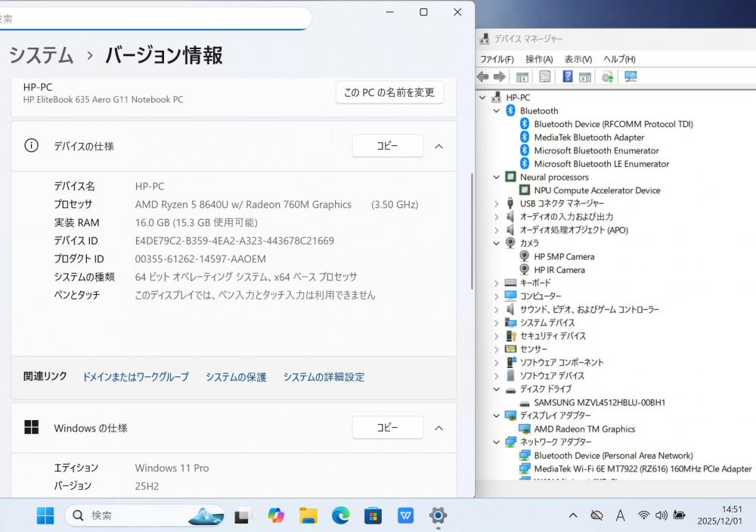
Task: Collapse the デバイスの仕様 section chevron
Action: click(x=438, y=147)
